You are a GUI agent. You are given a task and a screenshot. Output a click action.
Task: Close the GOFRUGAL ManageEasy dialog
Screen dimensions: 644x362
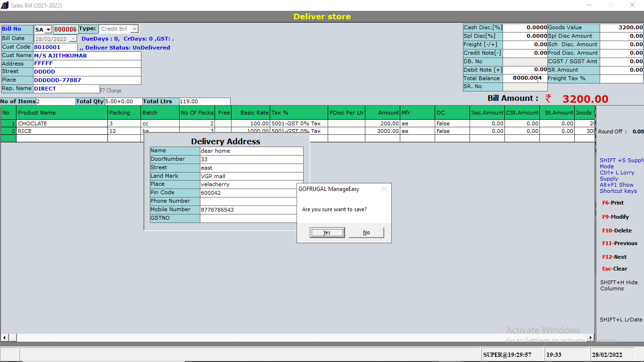click(x=384, y=189)
